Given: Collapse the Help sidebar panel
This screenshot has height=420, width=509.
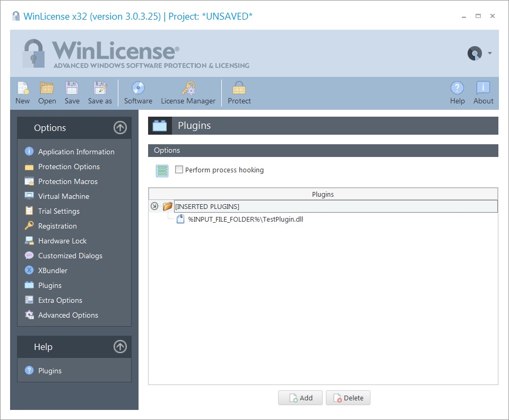Looking at the screenshot, I should click(120, 346).
